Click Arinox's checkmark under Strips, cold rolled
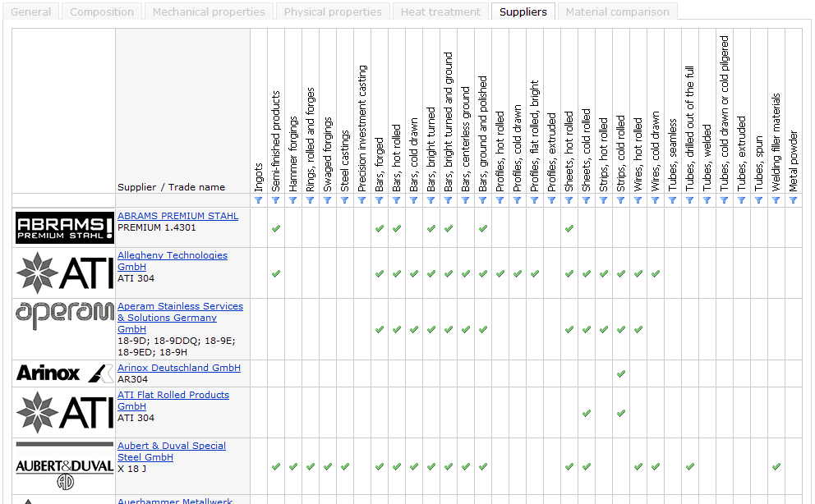Screen dimensions: 815x504 (x=620, y=373)
